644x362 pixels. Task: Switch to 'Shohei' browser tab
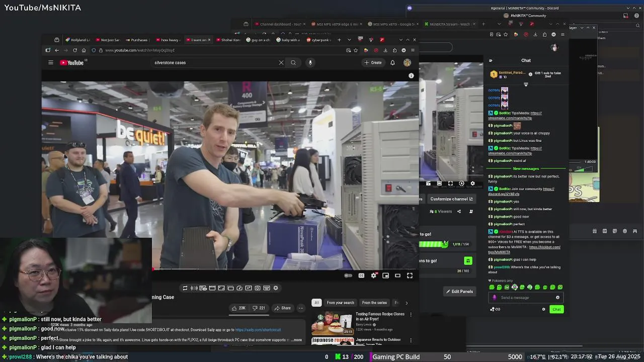[x=228, y=40]
